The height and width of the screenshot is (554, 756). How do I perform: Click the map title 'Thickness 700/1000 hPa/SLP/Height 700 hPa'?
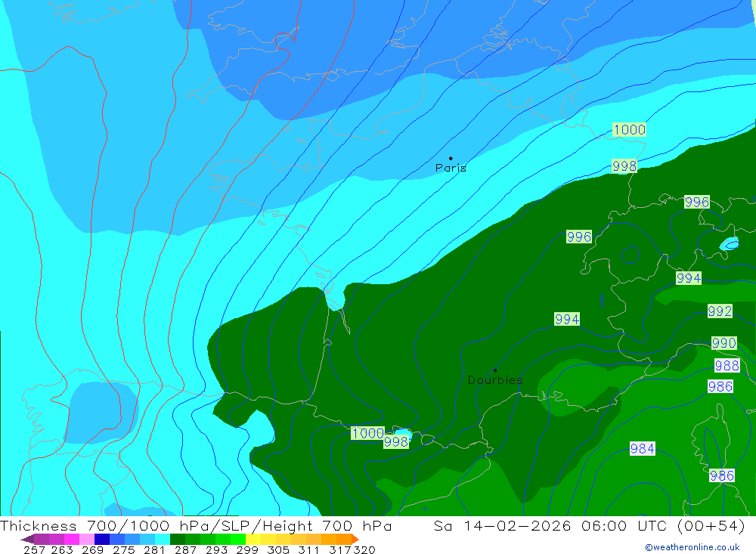pos(196,525)
